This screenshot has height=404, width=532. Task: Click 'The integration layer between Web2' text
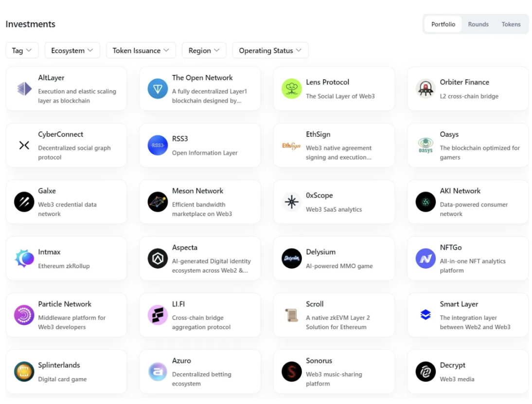tap(475, 322)
